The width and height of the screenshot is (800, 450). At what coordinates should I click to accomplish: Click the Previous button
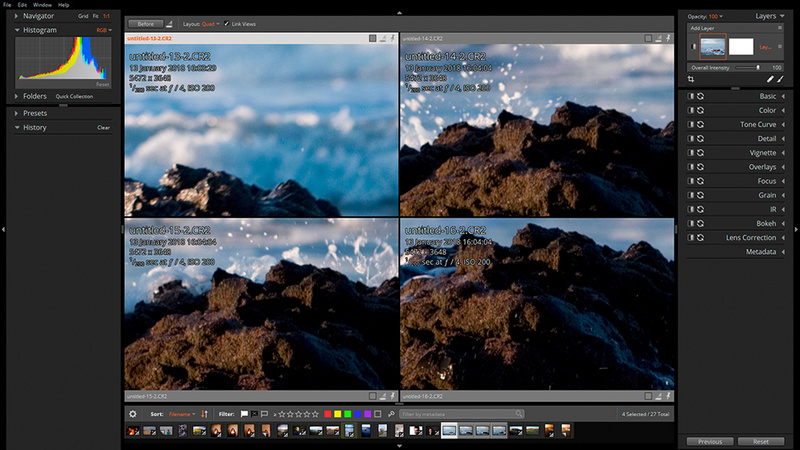(x=709, y=441)
